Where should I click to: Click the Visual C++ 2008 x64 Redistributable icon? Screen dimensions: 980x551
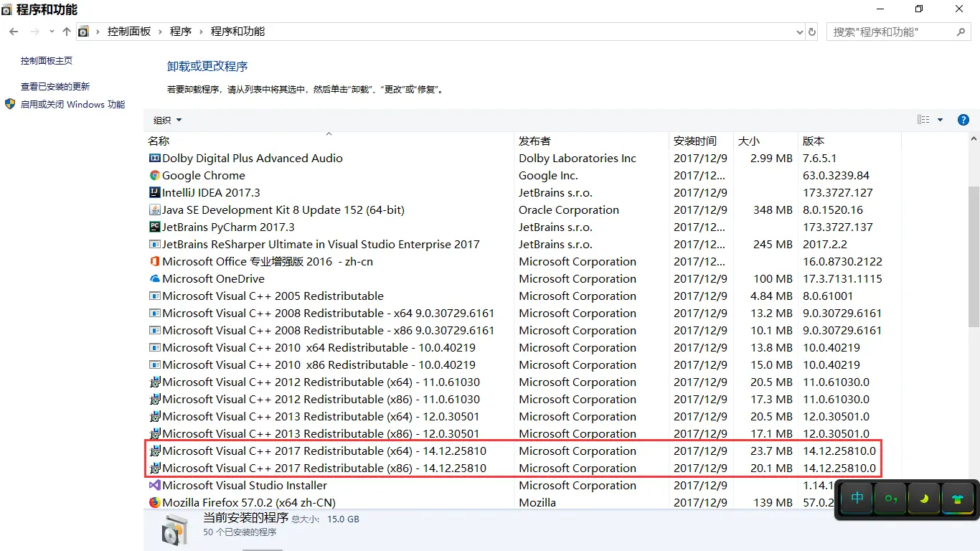(154, 313)
